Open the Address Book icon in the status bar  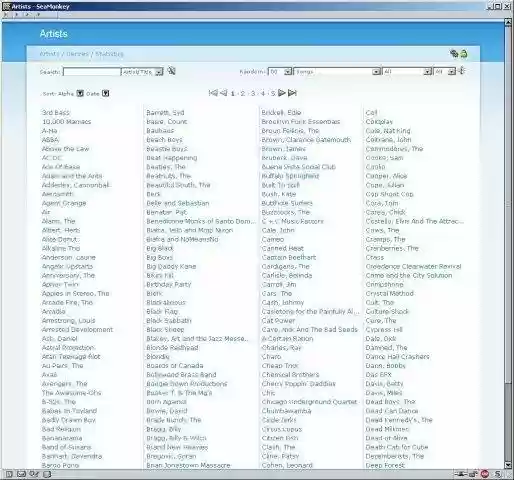click(x=47, y=474)
